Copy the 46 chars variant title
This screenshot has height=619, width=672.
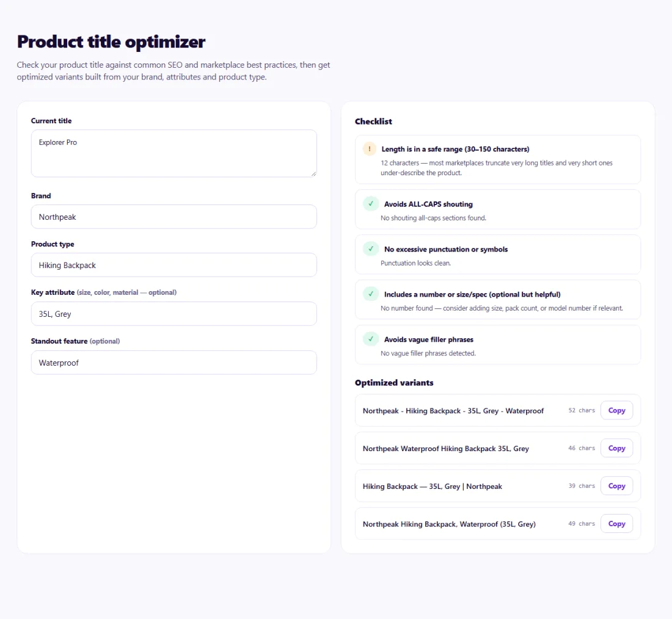point(617,448)
